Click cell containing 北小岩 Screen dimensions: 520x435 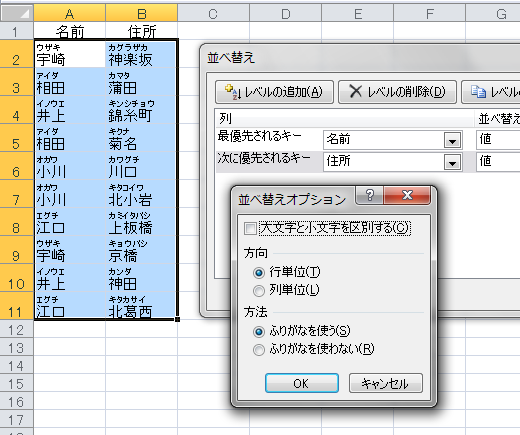(141, 194)
